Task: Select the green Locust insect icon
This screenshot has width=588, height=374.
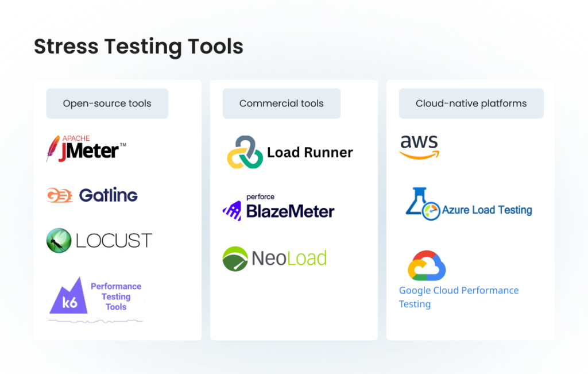Action: (x=59, y=240)
